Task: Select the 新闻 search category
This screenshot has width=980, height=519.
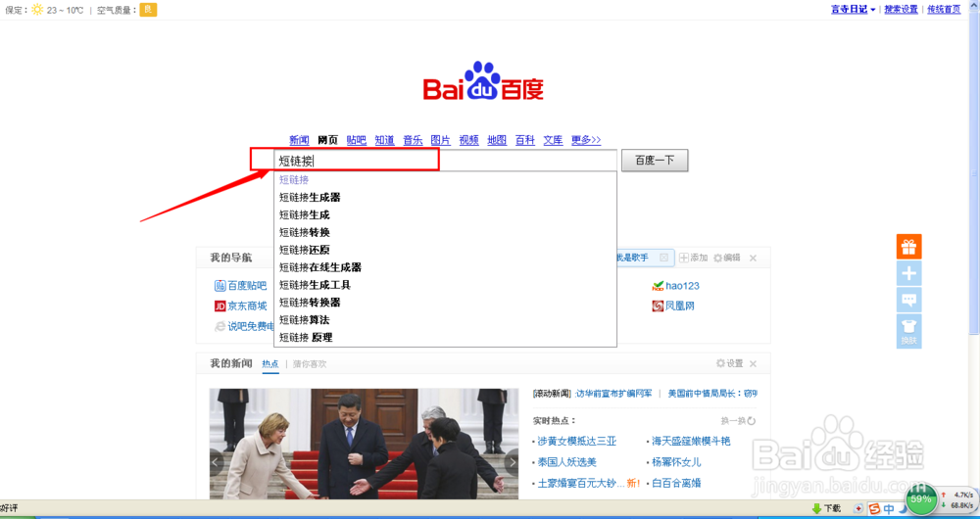Action: pyautogui.click(x=299, y=140)
